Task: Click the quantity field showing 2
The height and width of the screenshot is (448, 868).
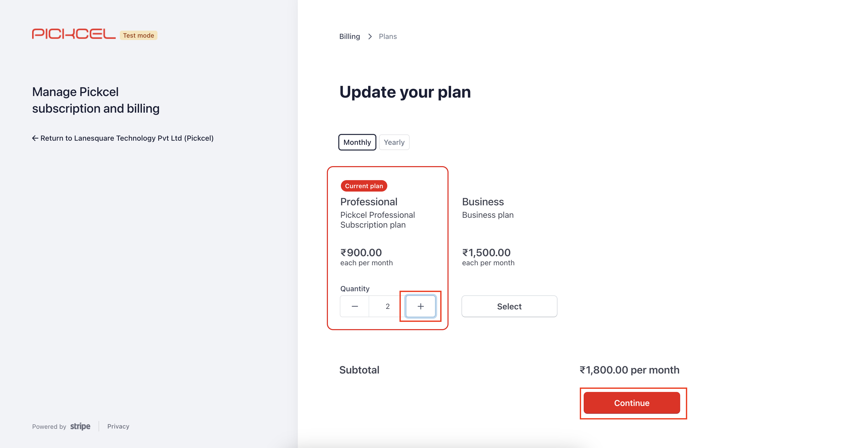Action: coord(388,307)
